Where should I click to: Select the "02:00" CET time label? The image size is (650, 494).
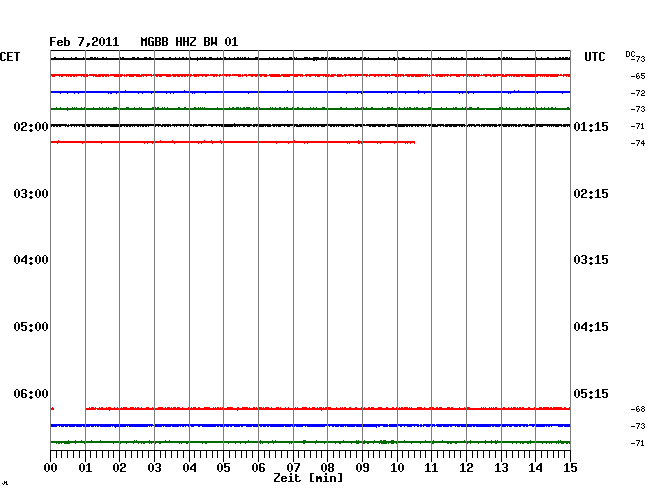[x=31, y=126]
